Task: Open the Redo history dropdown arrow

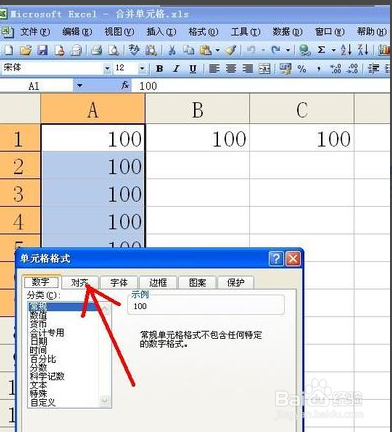Action: click(288, 50)
